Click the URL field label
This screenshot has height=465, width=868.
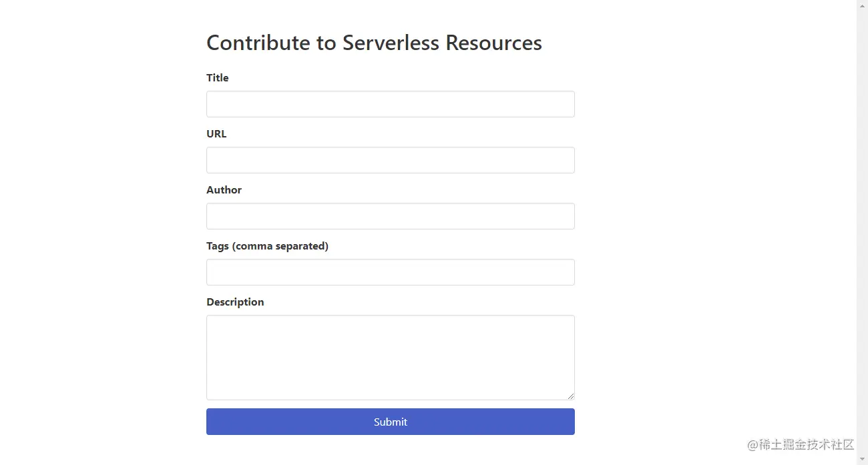(216, 133)
